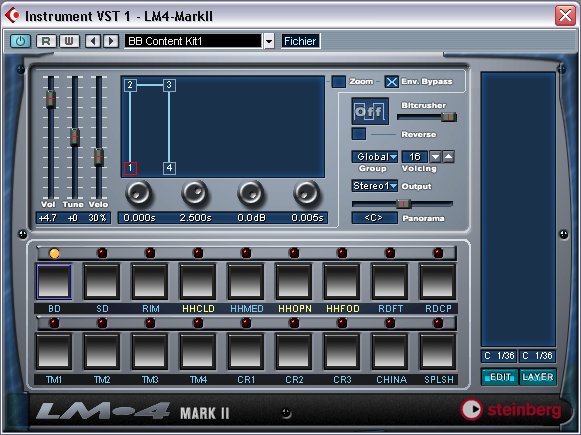Viewport: 581px width, 435px height.
Task: Trigger the SPLSH drum pad
Action: click(438, 351)
